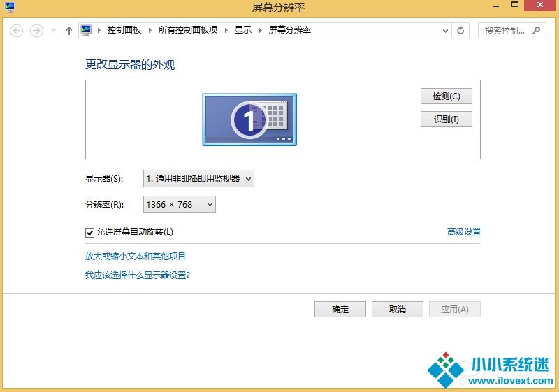This screenshot has height=392, width=559.
Task: Open 显示 breadcrumb
Action: pyautogui.click(x=243, y=30)
